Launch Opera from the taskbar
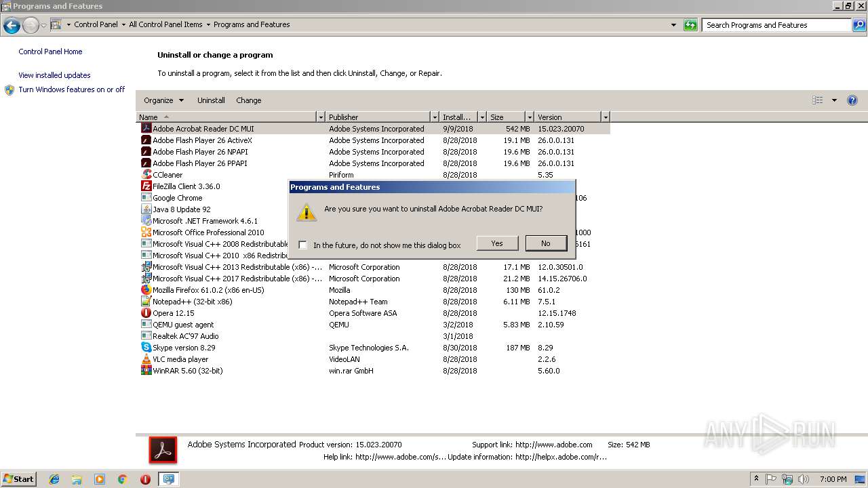Viewport: 868px width, 488px height. click(145, 479)
